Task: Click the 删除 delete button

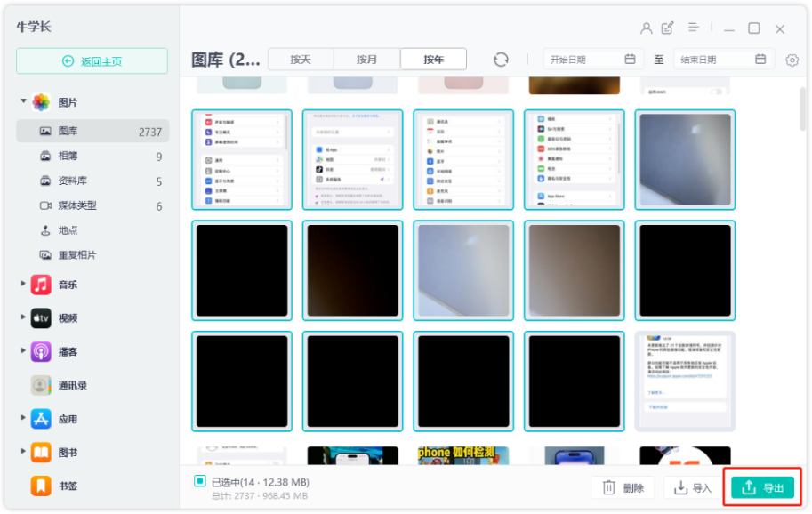Action: click(623, 487)
